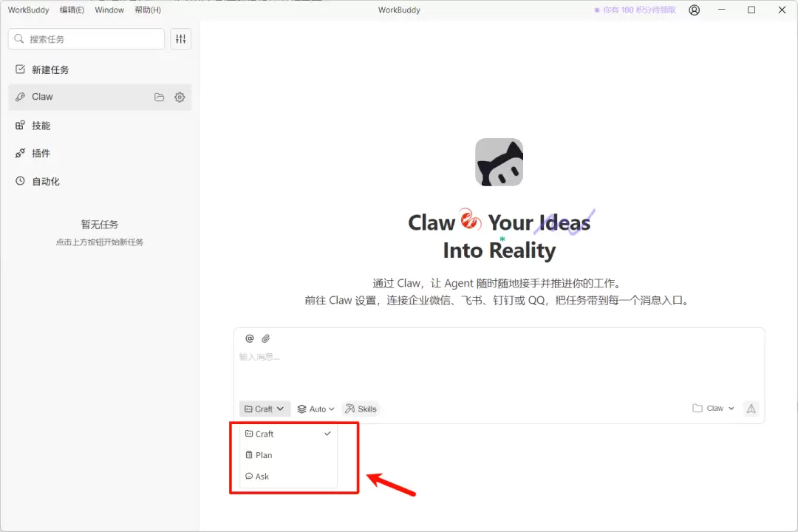Screen dimensions: 798x532
Task: Click the send message icon
Action: point(751,409)
